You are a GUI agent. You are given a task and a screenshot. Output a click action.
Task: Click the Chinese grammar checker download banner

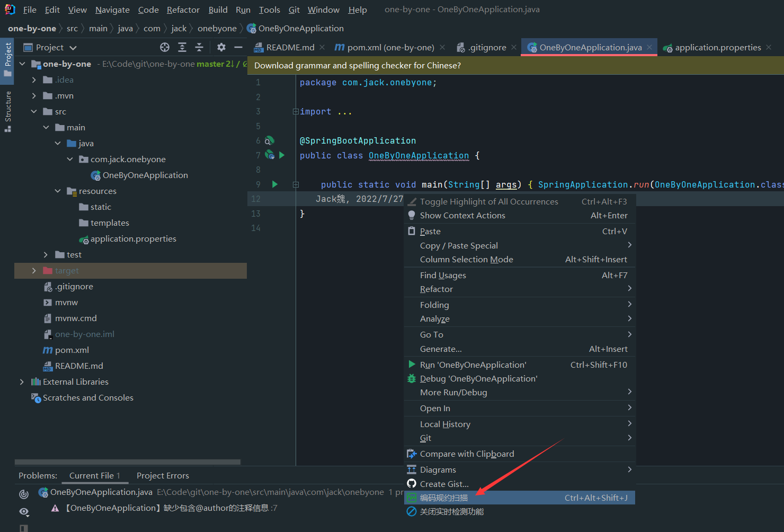click(x=357, y=65)
